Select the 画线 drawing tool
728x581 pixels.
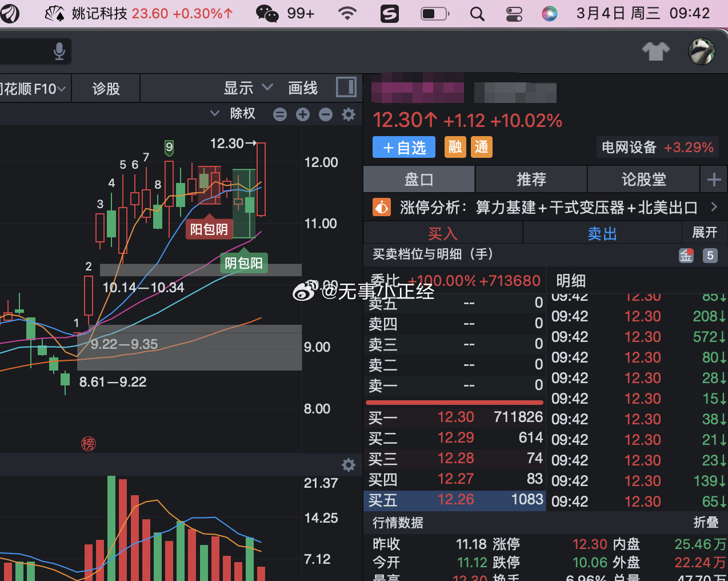coord(303,88)
